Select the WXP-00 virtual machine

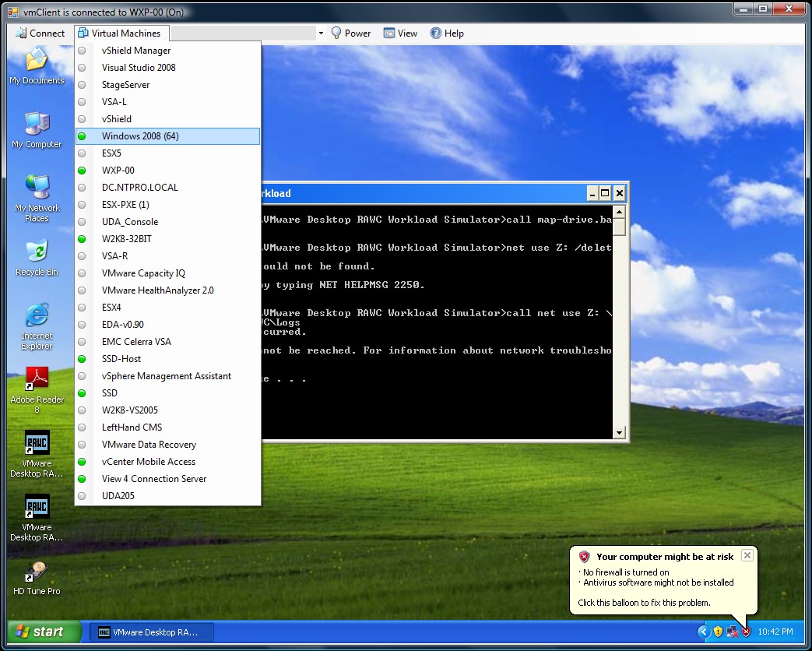[168, 170]
